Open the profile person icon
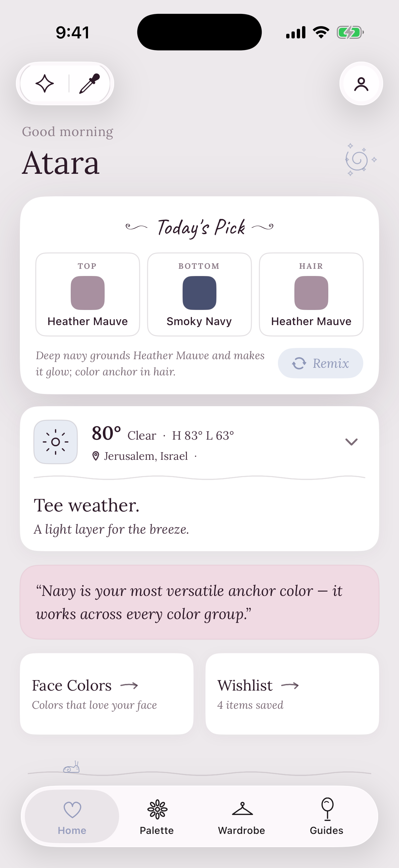The width and height of the screenshot is (399, 868). tap(361, 84)
